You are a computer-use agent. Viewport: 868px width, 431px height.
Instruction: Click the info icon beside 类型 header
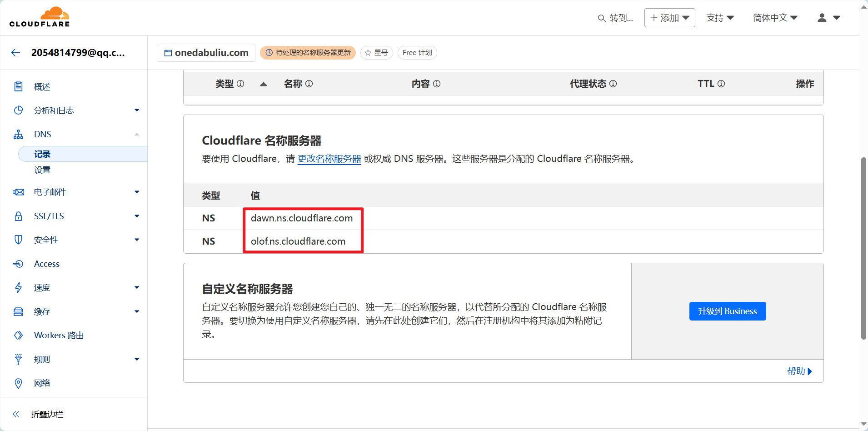pyautogui.click(x=240, y=84)
